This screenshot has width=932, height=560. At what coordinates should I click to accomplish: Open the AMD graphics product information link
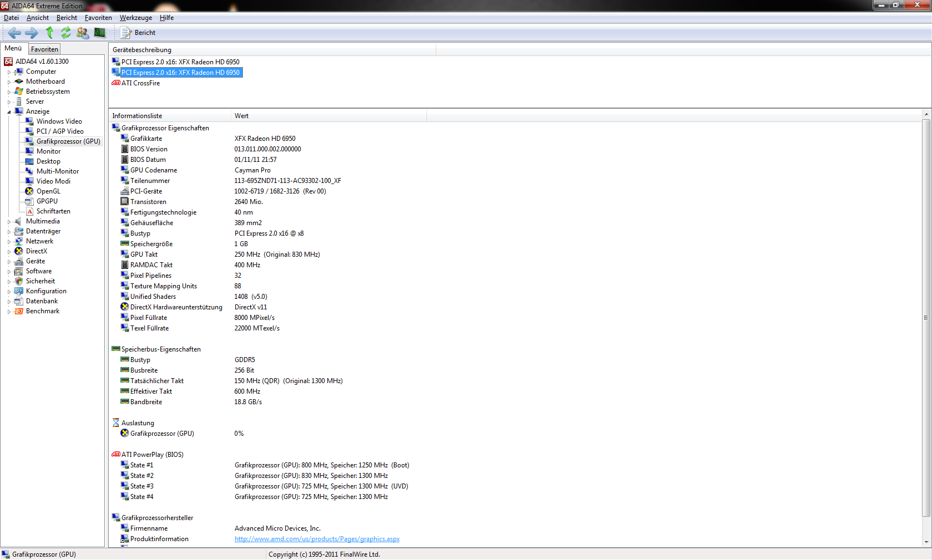[x=317, y=539]
